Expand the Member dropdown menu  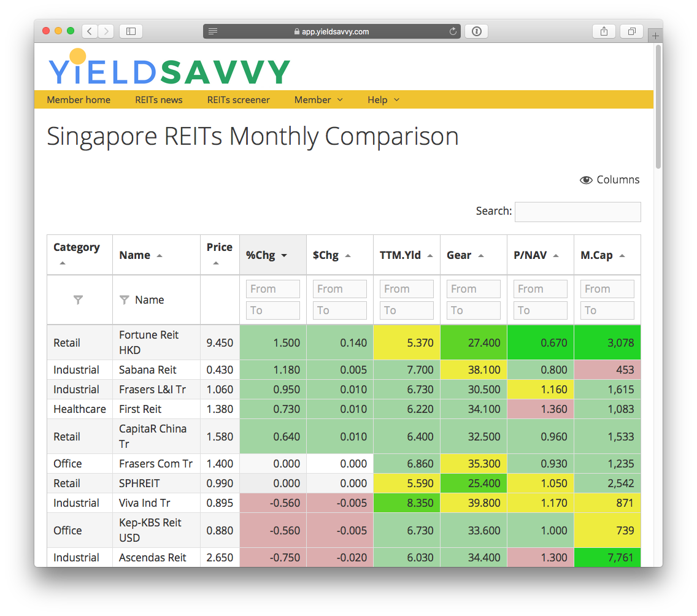pyautogui.click(x=318, y=99)
